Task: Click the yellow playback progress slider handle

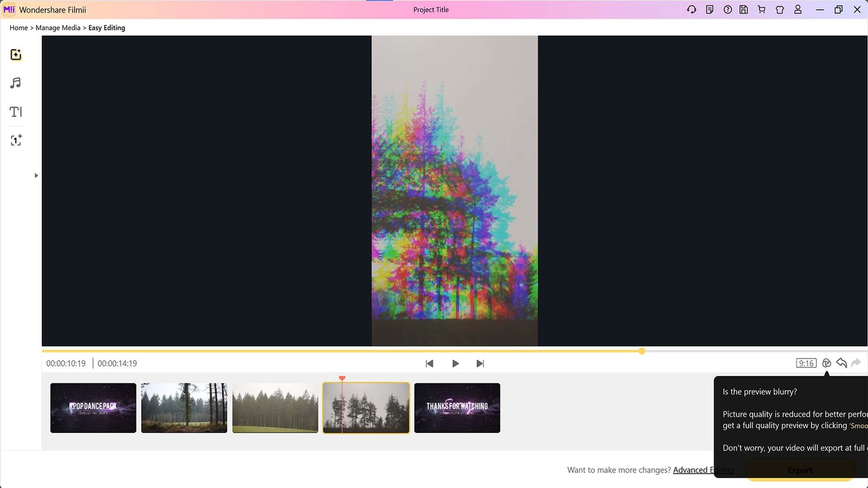Action: [642, 351]
